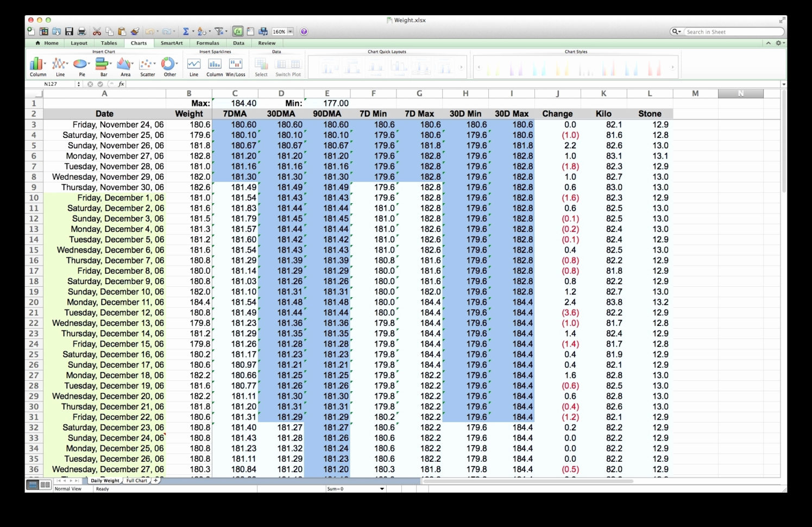
Task: Click the Format Painter brush icon
Action: [x=136, y=31]
